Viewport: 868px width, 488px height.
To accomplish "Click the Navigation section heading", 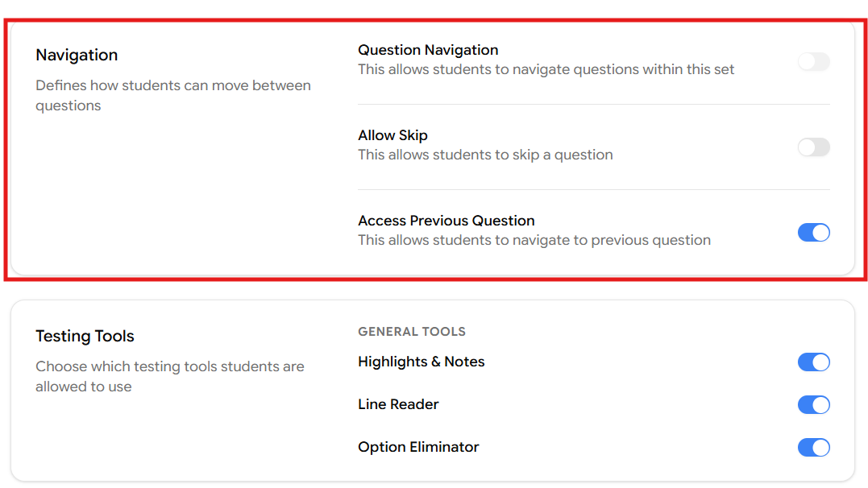I will point(77,55).
